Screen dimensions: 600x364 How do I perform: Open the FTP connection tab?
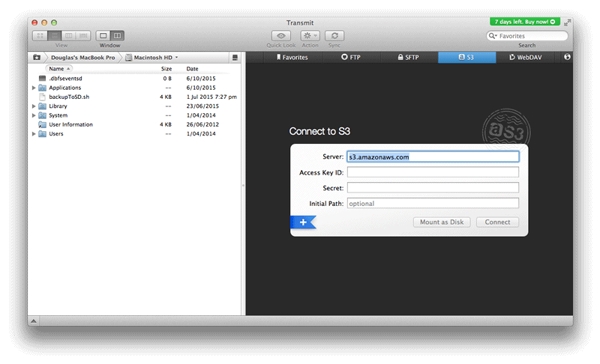click(351, 57)
